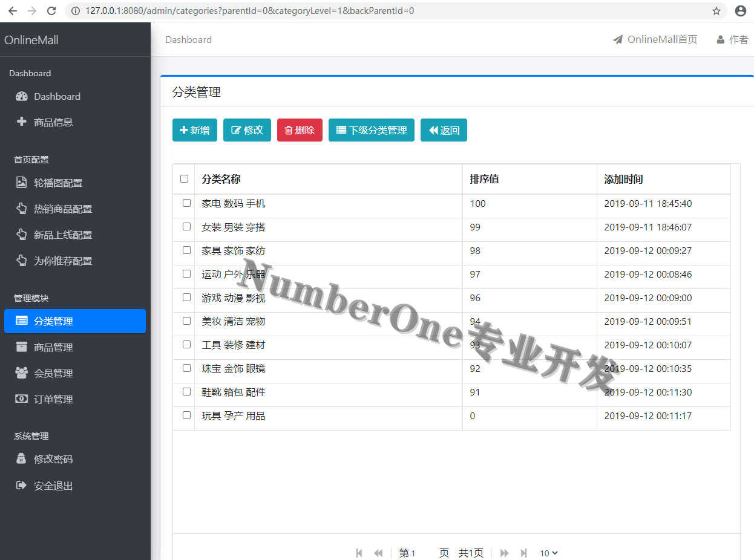This screenshot has height=560, width=754.
Task: Jump to last page pagination icon
Action: coord(524,553)
